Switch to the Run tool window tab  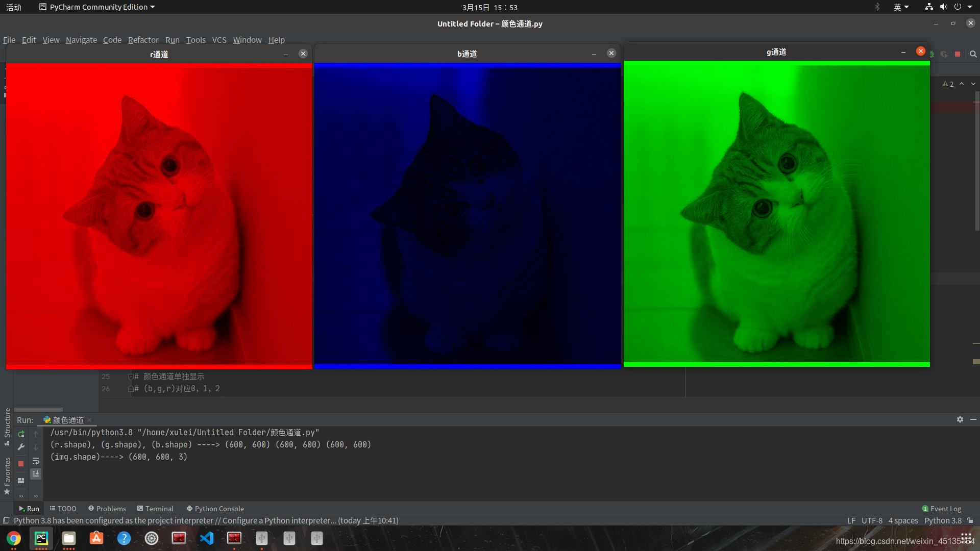coord(29,509)
